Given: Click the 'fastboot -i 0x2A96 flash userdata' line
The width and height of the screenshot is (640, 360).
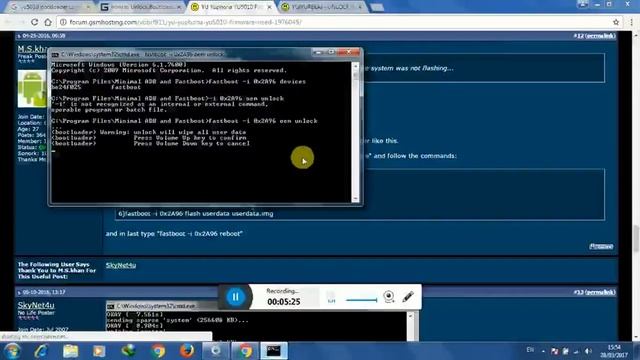Looking at the screenshot, I should [196, 213].
